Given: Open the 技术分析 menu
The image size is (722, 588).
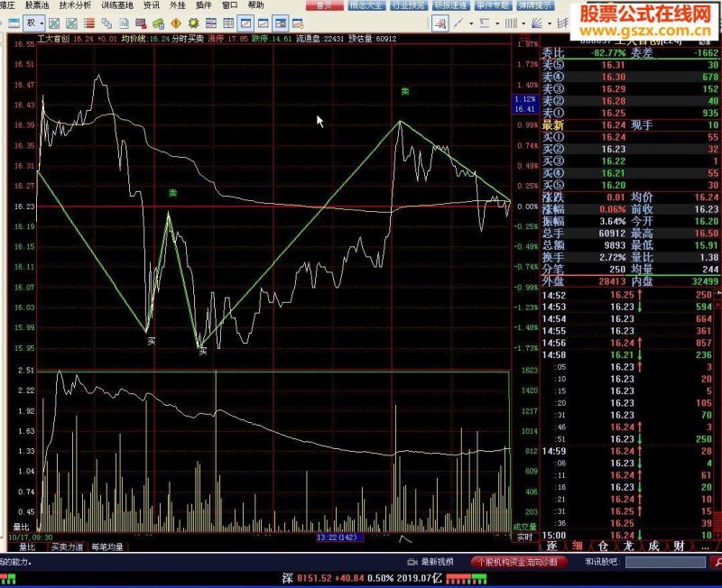Looking at the screenshot, I should (x=75, y=5).
